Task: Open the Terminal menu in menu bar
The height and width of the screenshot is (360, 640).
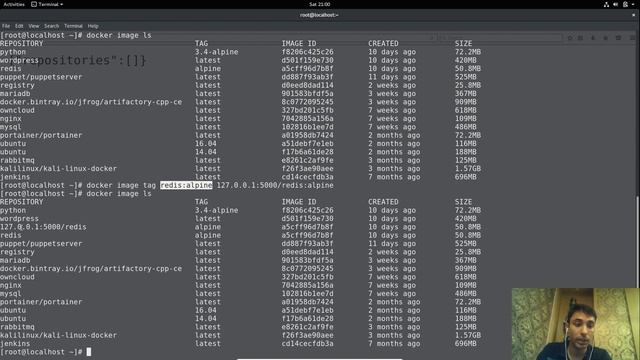Action: pos(73,26)
